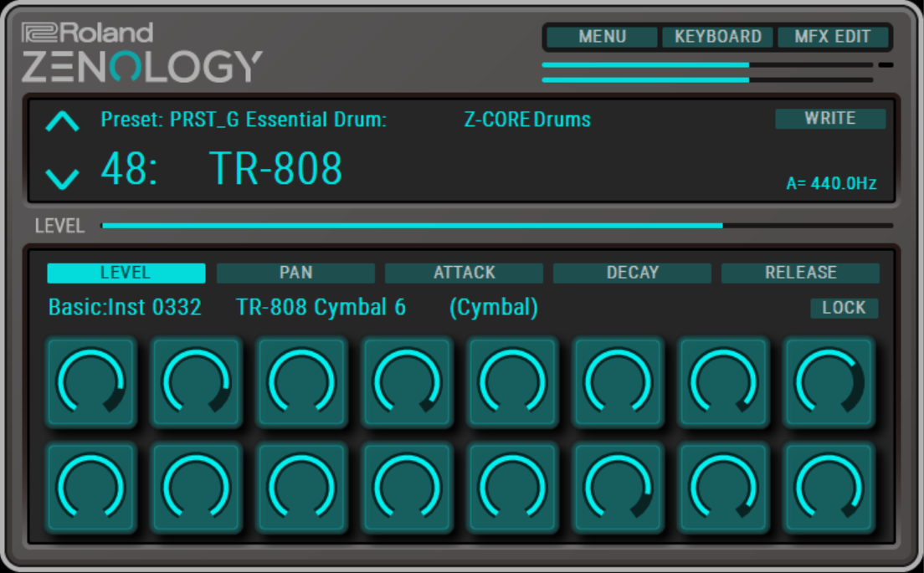Image resolution: width=924 pixels, height=573 pixels.
Task: Click the first knob in top row
Action: [90, 381]
